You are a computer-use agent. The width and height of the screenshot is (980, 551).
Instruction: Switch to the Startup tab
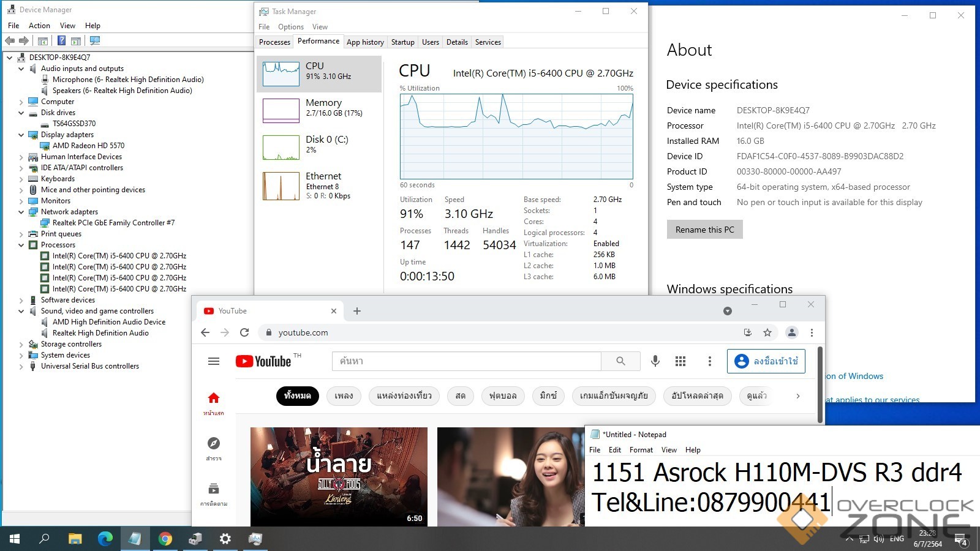[x=402, y=42]
